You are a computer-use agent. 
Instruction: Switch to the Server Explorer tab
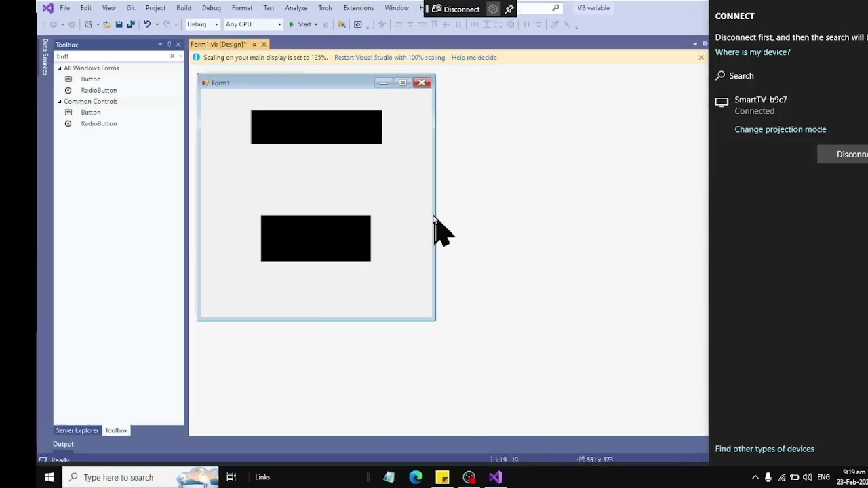[x=77, y=430]
